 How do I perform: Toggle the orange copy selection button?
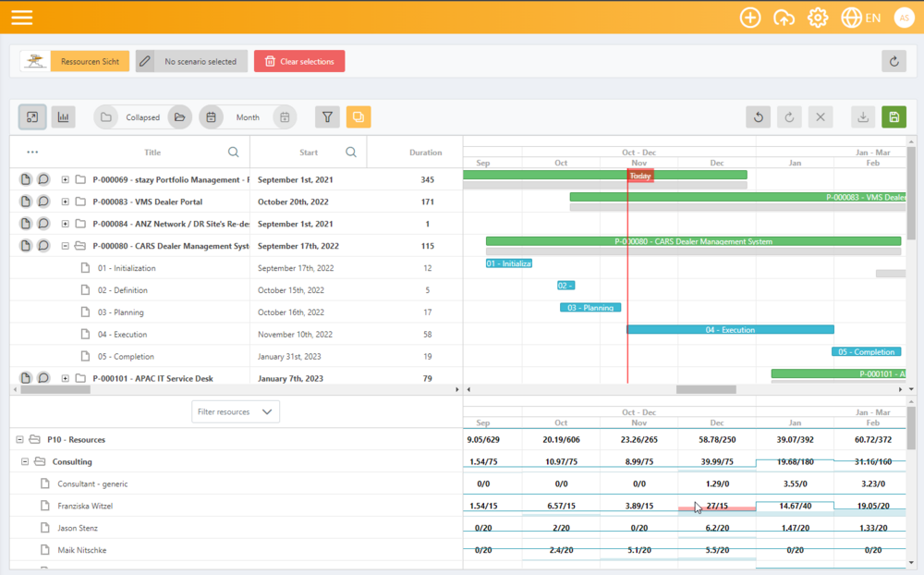[x=358, y=117]
